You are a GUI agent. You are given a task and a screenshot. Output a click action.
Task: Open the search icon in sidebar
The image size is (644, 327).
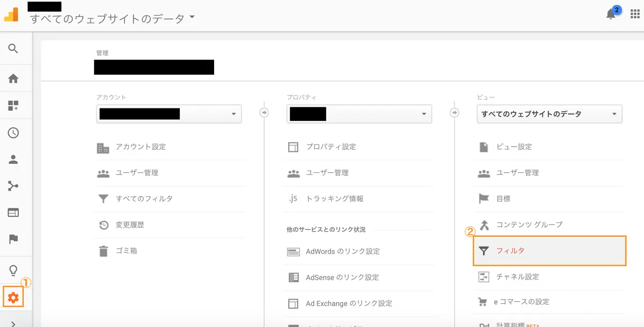coord(13,49)
